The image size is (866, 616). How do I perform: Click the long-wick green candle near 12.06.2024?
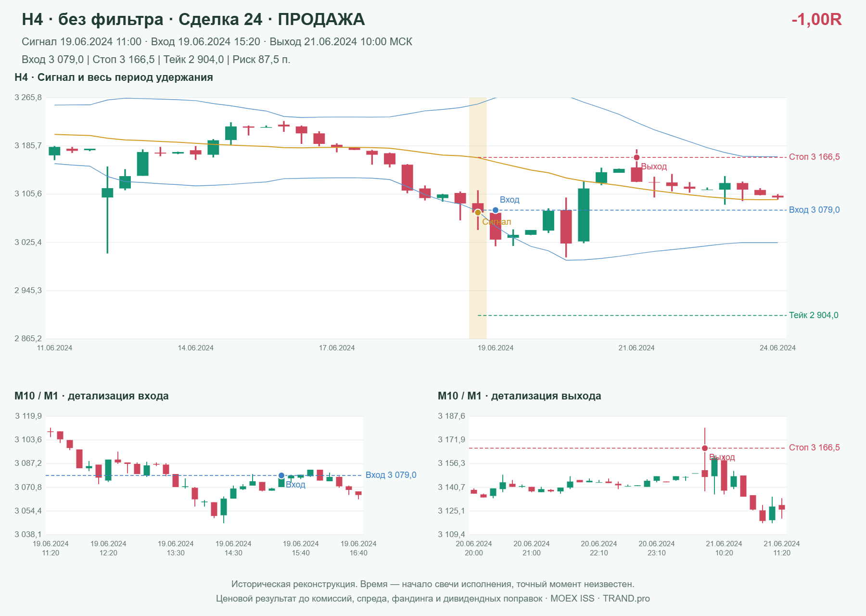click(107, 210)
